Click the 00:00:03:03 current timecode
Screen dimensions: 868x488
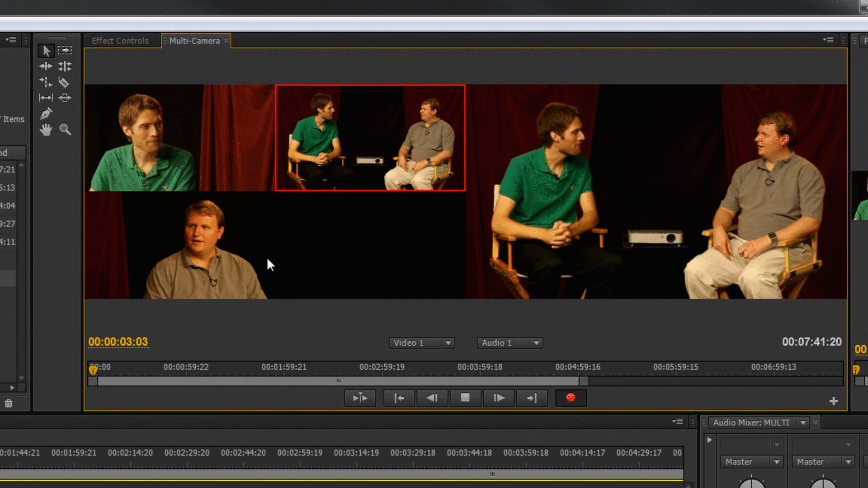point(118,342)
